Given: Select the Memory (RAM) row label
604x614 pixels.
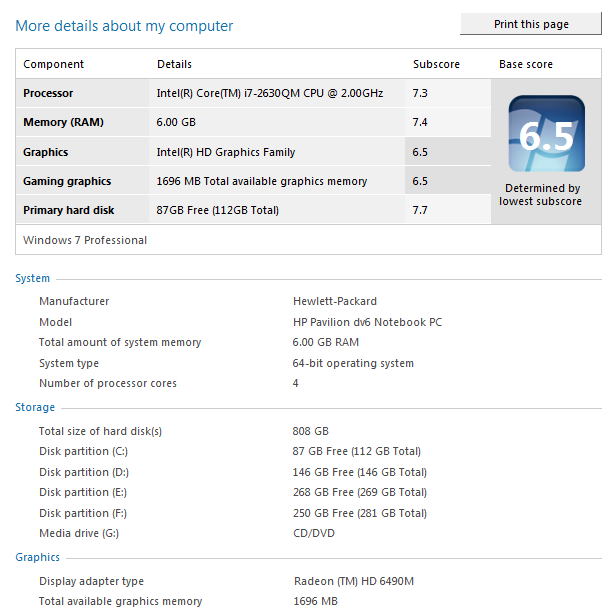Looking at the screenshot, I should 63,122.
